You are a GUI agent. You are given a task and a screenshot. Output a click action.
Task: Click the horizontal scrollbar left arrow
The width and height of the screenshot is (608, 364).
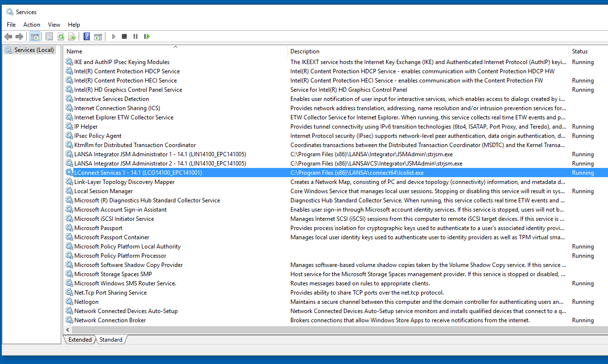pos(68,330)
